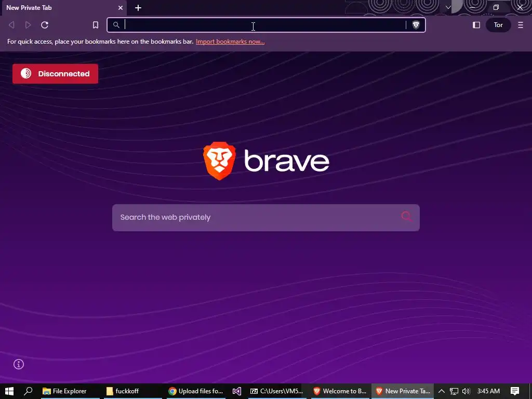This screenshot has height=399, width=532.
Task: Restore down the Brave window
Action: coord(496,7)
